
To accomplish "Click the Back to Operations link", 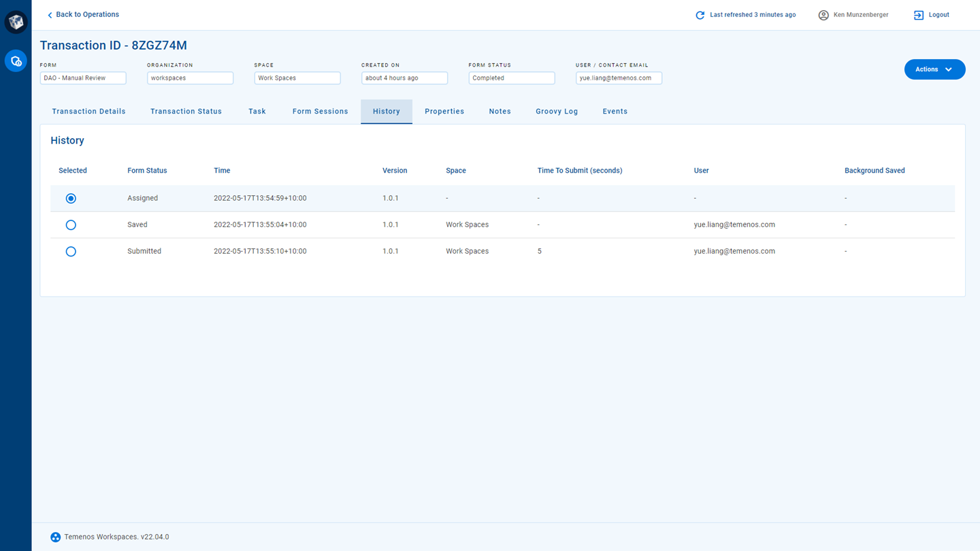I will click(x=87, y=14).
